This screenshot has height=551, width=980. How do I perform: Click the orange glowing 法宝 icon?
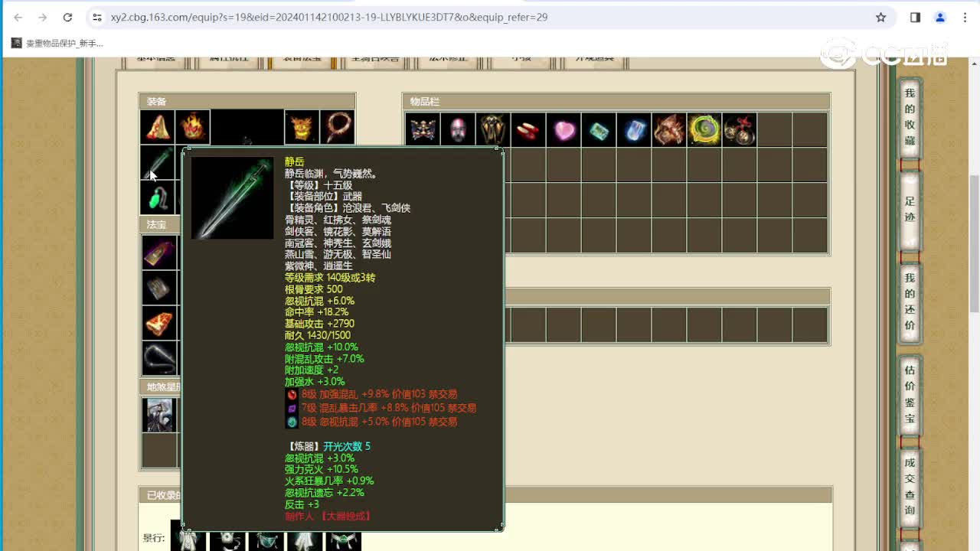(159, 323)
